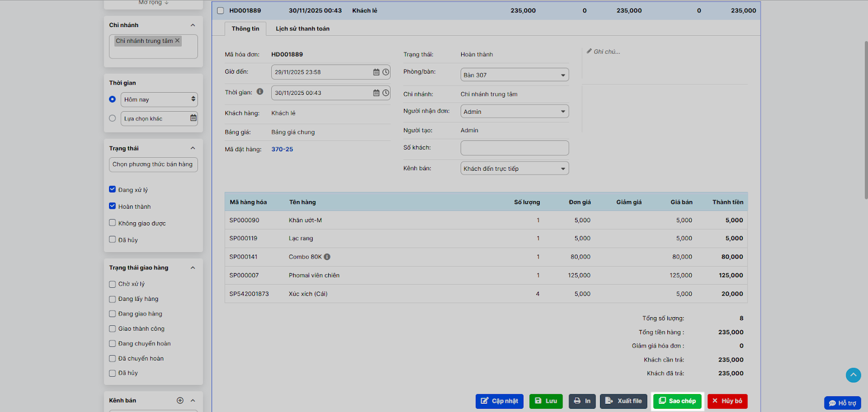Collapse Trạng thái giao hàng panel
The width and height of the screenshot is (868, 412).
[x=193, y=268]
